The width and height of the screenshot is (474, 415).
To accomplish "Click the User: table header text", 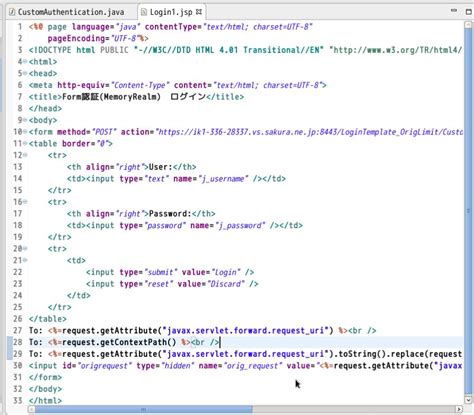I will [160, 167].
